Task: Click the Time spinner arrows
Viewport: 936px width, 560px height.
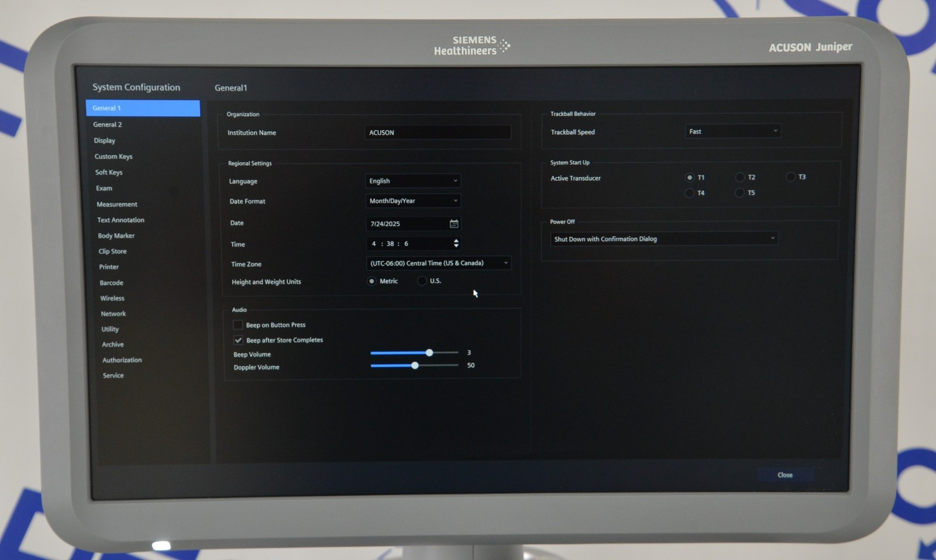Action: point(456,243)
